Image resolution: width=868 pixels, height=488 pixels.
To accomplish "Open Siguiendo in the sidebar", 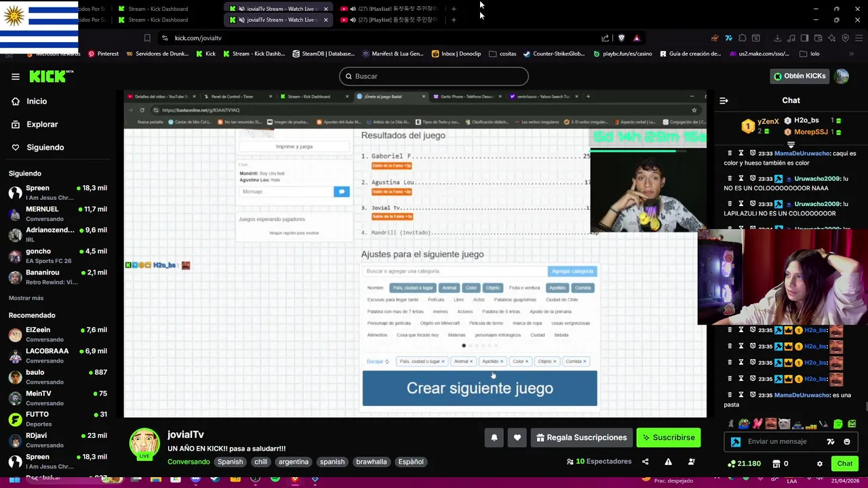I will point(45,147).
